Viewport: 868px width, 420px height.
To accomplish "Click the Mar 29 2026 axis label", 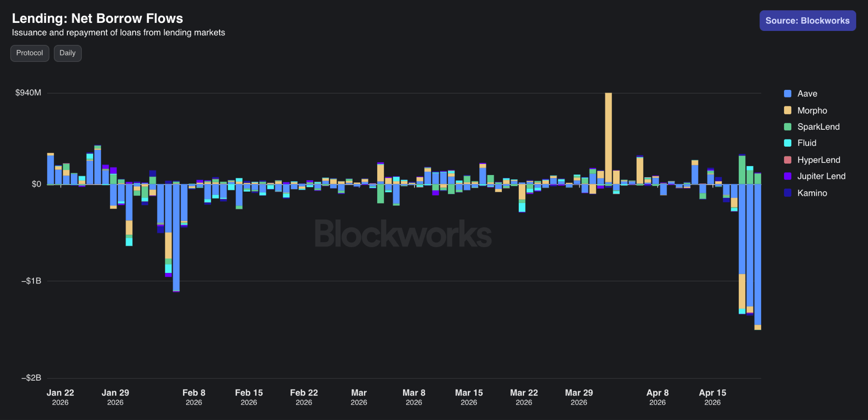I will (x=579, y=397).
